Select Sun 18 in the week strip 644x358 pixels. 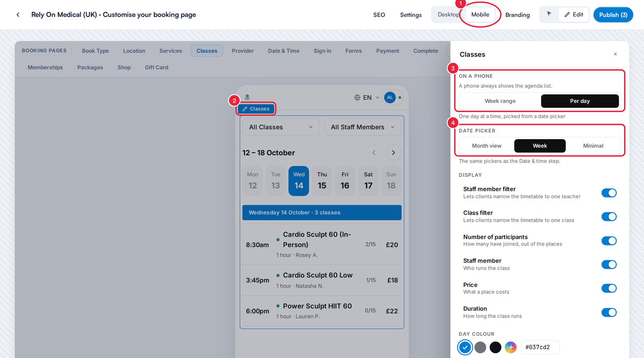click(x=391, y=181)
